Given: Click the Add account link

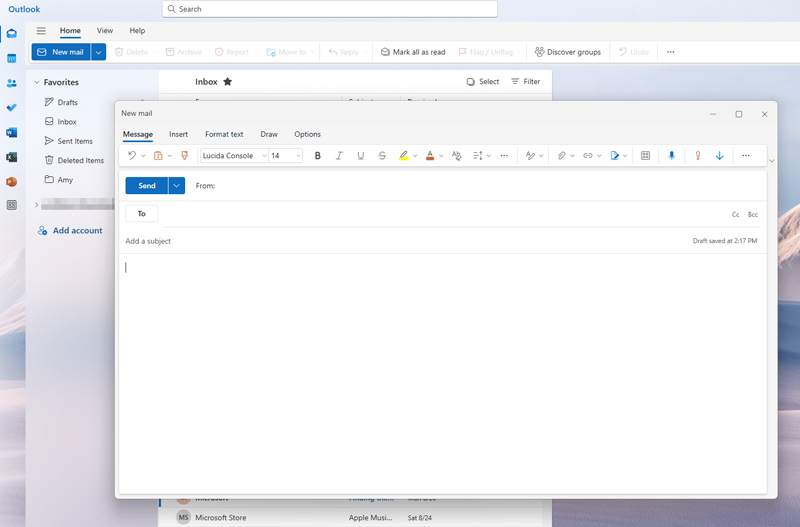Looking at the screenshot, I should (77, 230).
